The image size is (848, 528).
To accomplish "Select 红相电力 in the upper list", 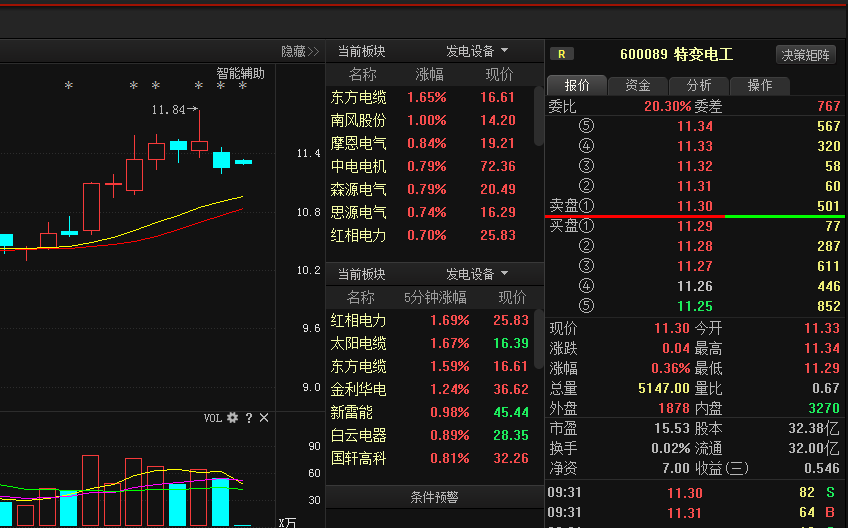I will [x=429, y=235].
